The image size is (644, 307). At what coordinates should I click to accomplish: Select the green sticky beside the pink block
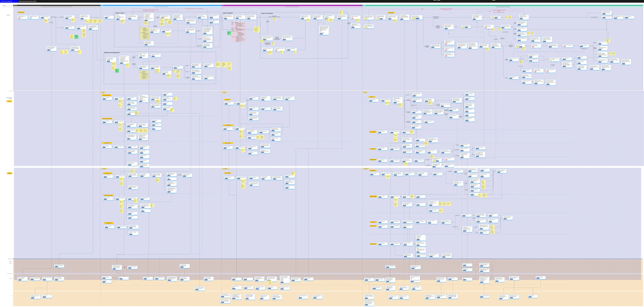pyautogui.click(x=229, y=34)
